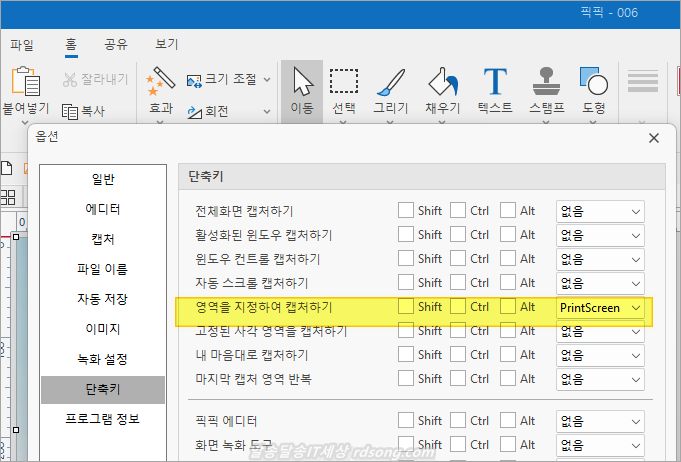Enable Shift for 영역을 지정하여 캡처하기
Image resolution: width=681 pixels, height=462 pixels.
(406, 307)
